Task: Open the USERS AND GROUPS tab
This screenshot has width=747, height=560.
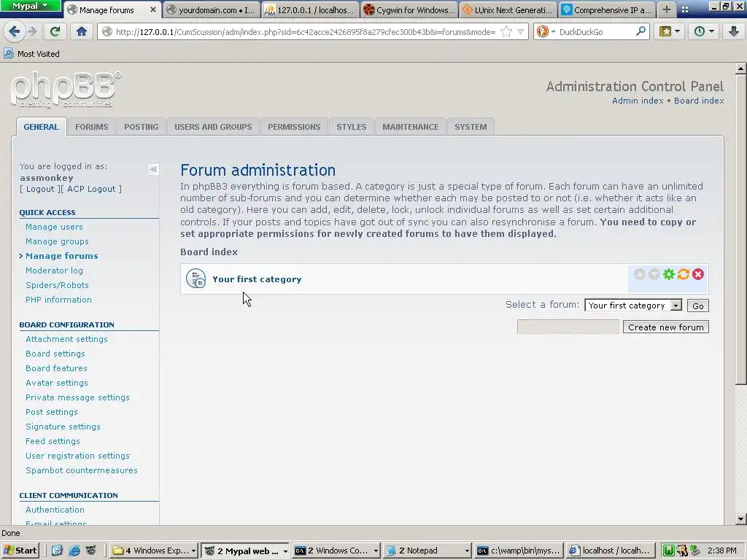Action: point(213,127)
